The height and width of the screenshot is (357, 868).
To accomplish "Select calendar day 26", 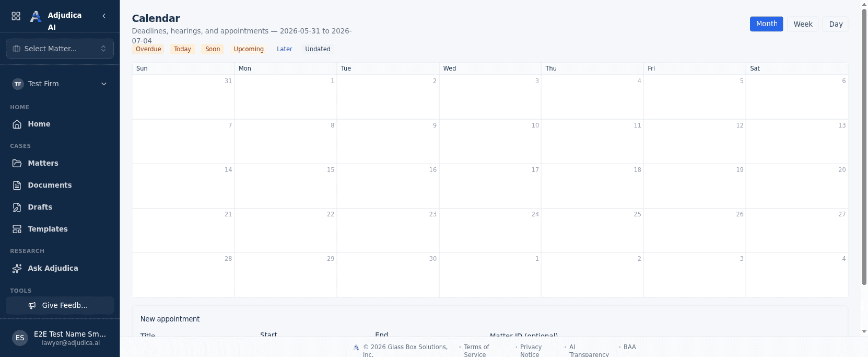I will point(695,231).
